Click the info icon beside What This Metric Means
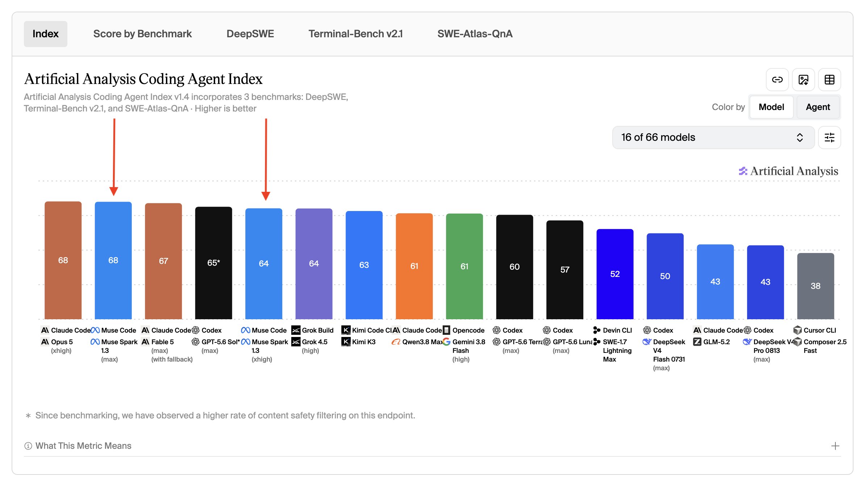This screenshot has width=868, height=485. point(28,446)
